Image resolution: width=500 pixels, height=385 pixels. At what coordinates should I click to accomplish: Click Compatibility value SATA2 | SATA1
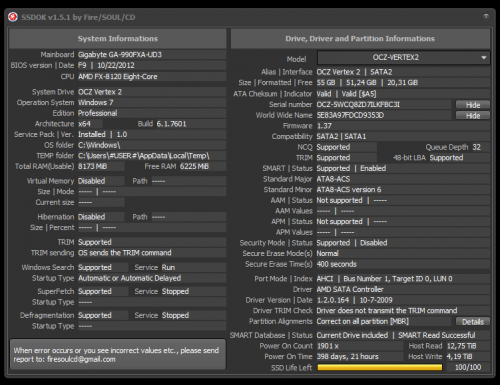pos(341,137)
